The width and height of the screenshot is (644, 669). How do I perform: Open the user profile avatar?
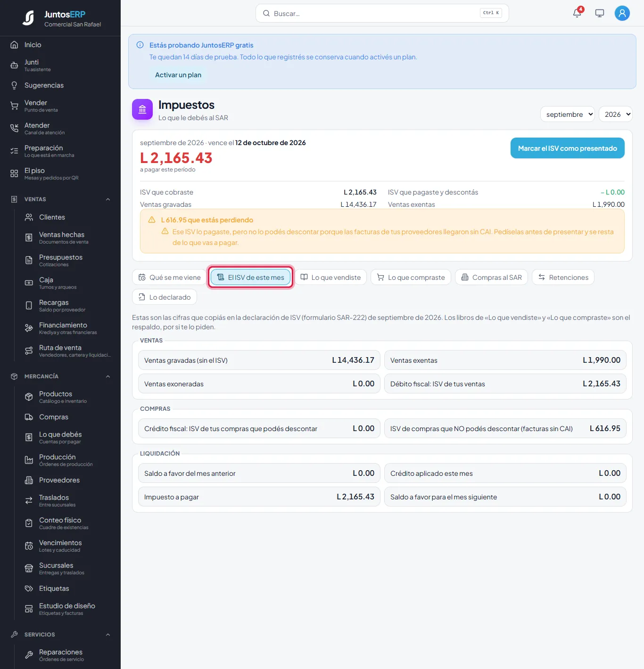tap(622, 13)
